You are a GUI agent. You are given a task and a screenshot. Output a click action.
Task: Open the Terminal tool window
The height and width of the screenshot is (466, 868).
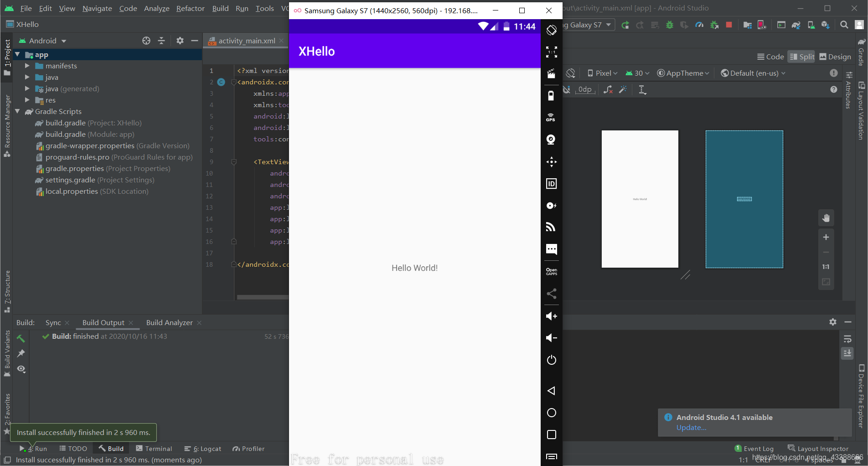pos(154,449)
